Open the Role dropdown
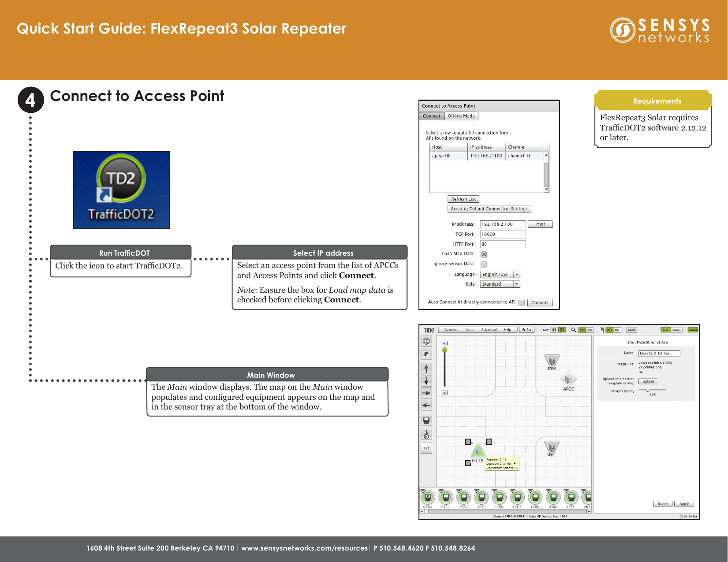The width and height of the screenshot is (728, 562). [x=500, y=284]
